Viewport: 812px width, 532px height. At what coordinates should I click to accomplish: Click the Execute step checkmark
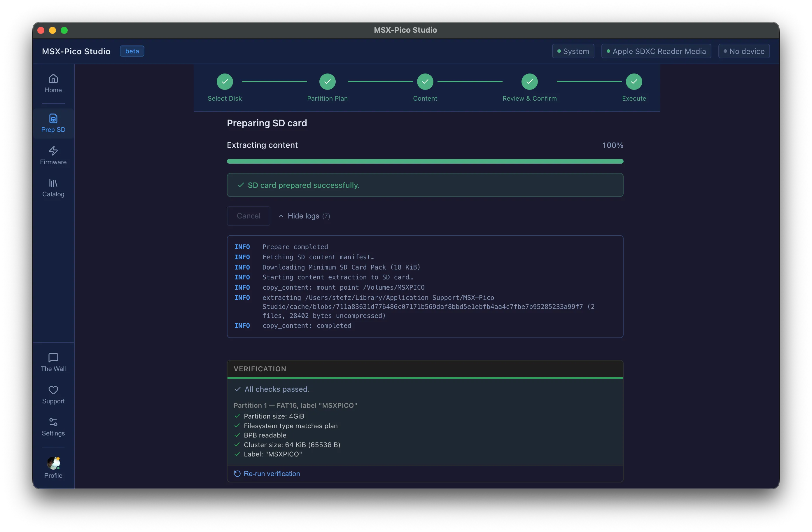click(634, 82)
